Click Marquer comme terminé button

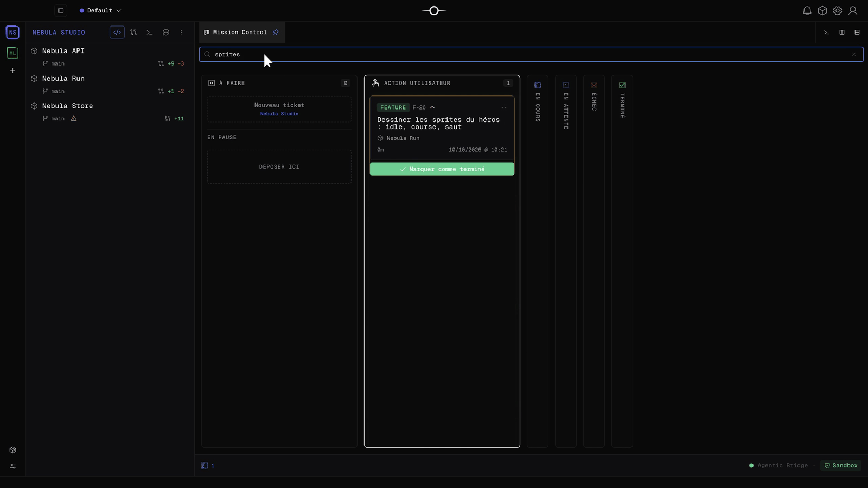click(442, 169)
